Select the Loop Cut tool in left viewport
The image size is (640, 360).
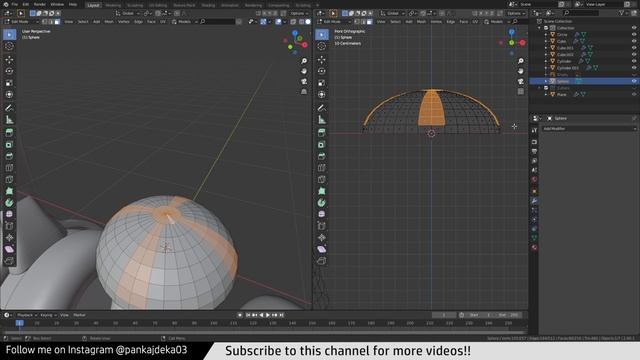pyautogui.click(x=9, y=168)
